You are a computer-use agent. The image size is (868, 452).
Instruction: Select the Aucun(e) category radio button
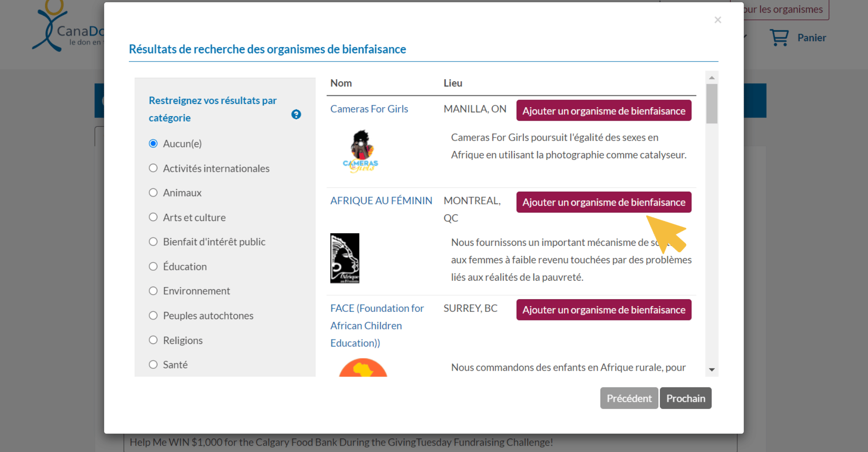pos(153,144)
